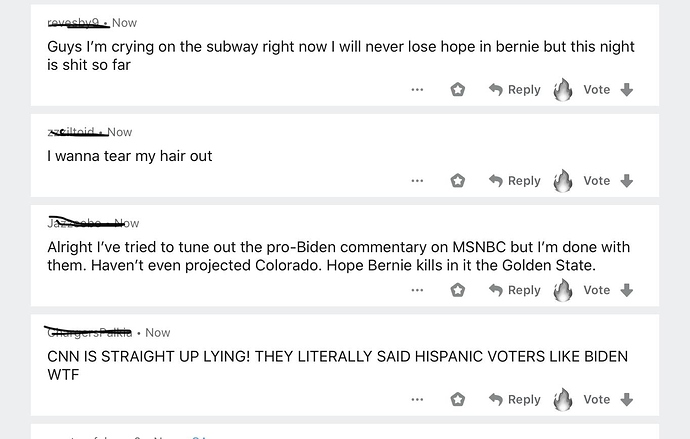This screenshot has width=690, height=439.
Task: Open ellipsis menu on MSNBC comment
Action: (x=417, y=290)
